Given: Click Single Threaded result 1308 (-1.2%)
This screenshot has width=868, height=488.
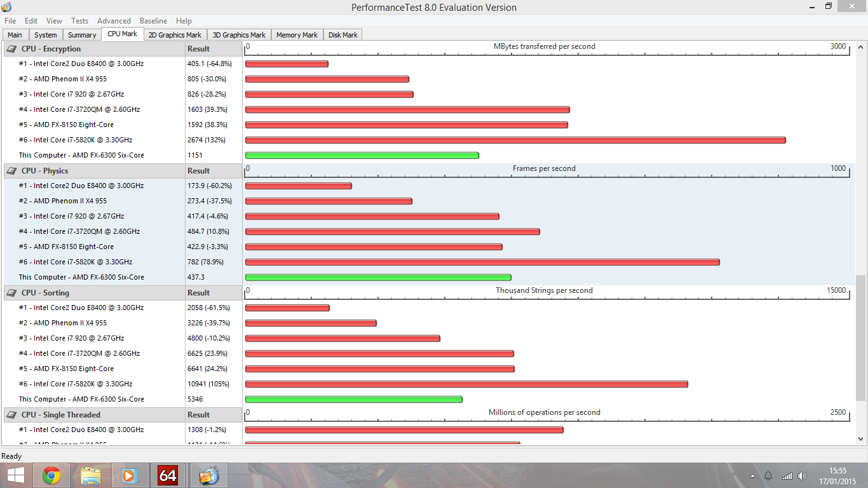Looking at the screenshot, I should coord(209,430).
